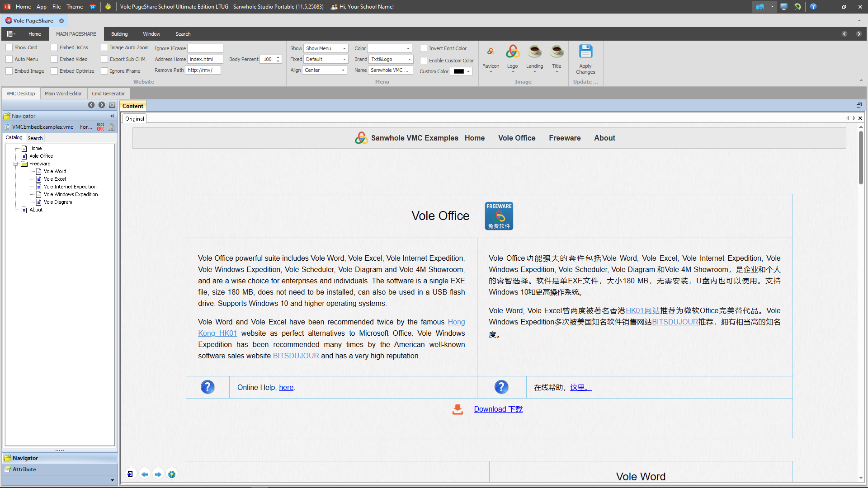Click the Address Home input field
868x488 pixels.
[x=205, y=59]
